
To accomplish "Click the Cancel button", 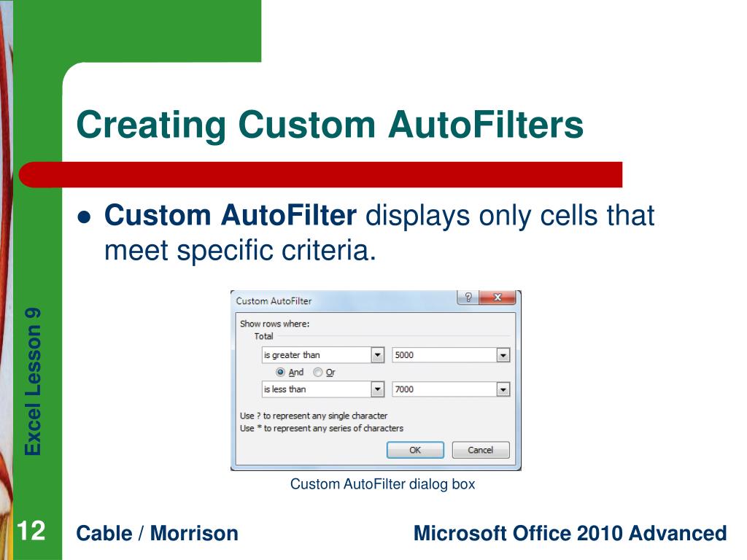I will pyautogui.click(x=480, y=450).
